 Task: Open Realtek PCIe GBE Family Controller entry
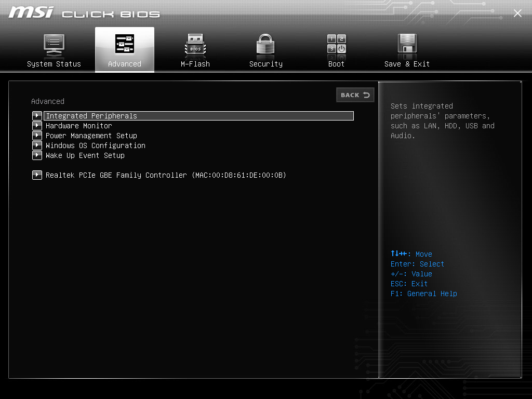166,175
